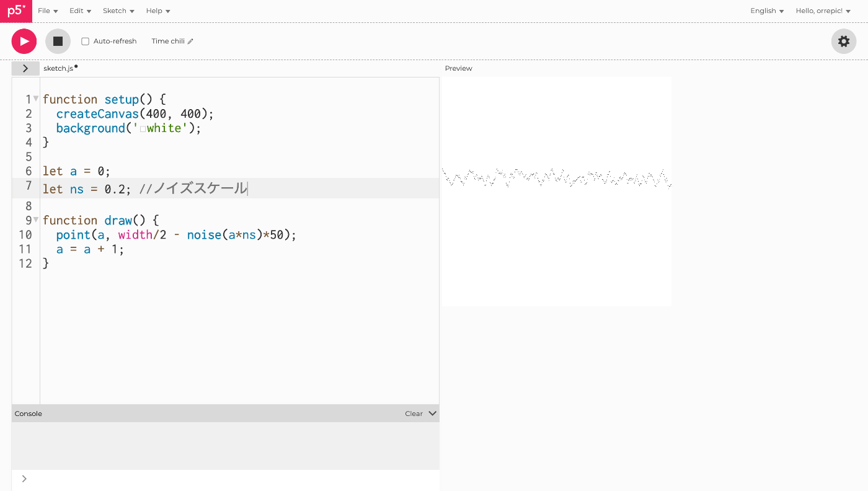Open the Hello, orrepic! account dropdown

(x=823, y=11)
